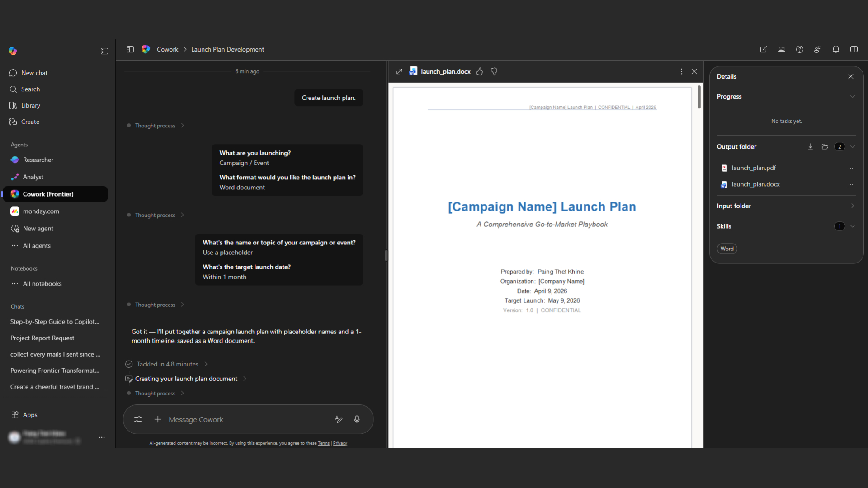The image size is (868, 488).
Task: Collapse the Output folder section
Action: (853, 146)
